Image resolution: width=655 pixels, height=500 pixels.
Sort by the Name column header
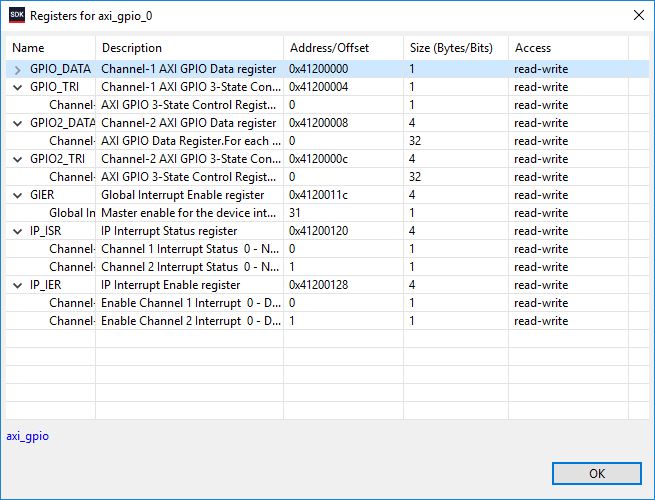(50, 48)
